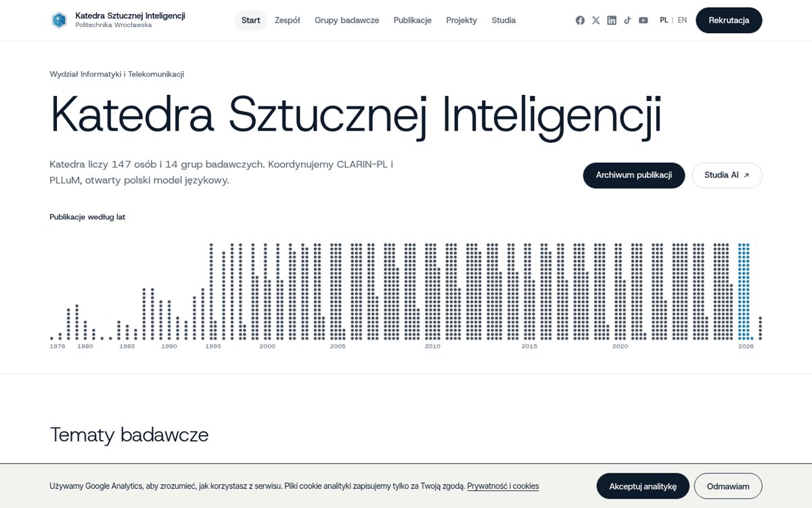Screen dimensions: 812x508
Task: Visit the LinkedIn page icon
Action: point(612,20)
